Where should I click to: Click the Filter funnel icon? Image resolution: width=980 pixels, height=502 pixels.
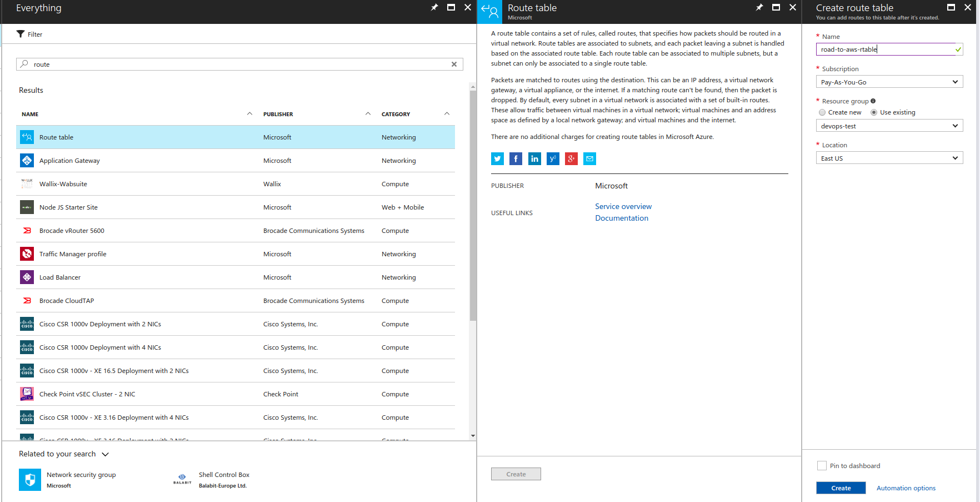[21, 34]
